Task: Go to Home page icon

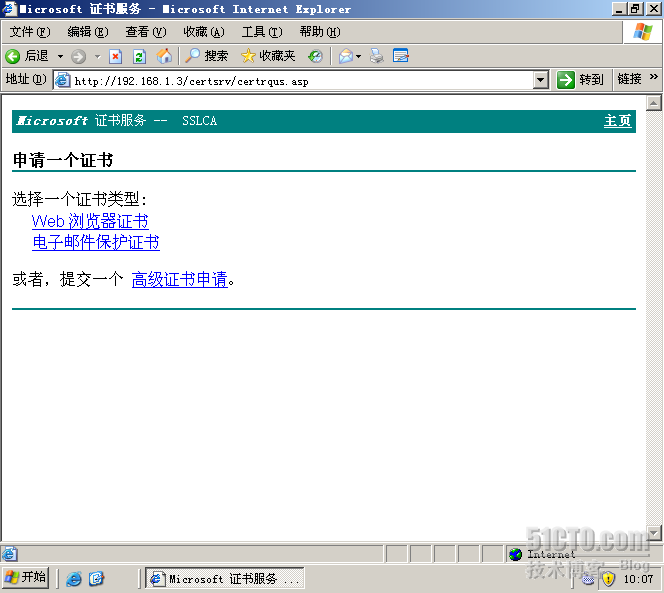Action: pos(164,56)
